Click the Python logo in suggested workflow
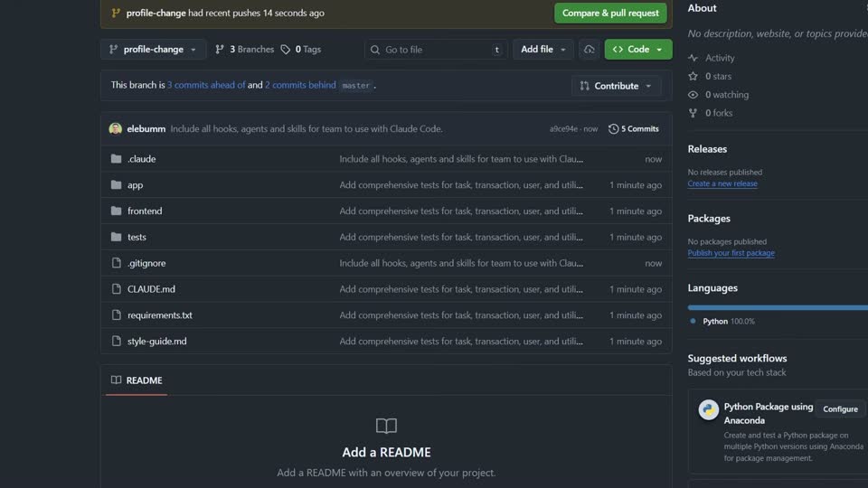 (x=708, y=410)
